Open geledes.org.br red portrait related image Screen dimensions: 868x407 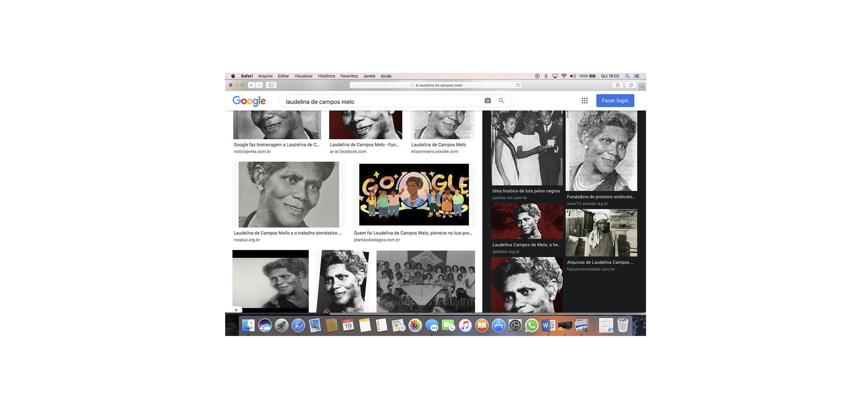[x=527, y=221]
